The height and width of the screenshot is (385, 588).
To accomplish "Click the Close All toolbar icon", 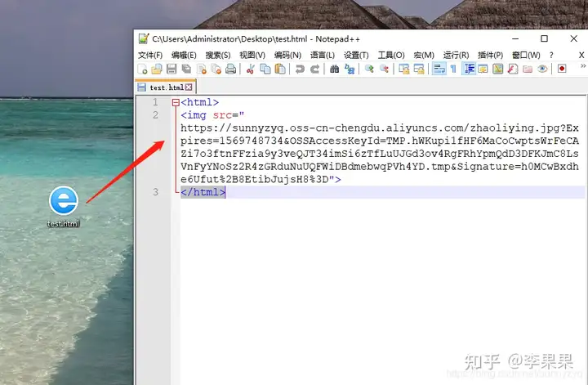I will tap(216, 69).
